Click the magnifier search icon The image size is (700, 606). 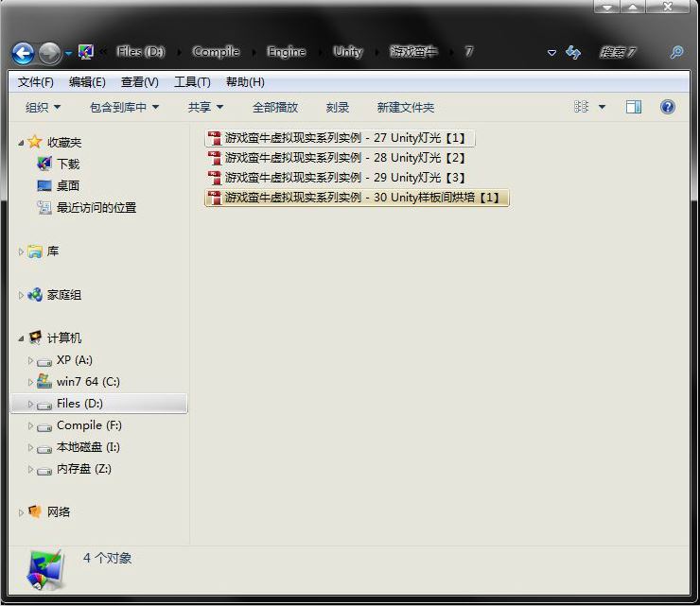point(676,53)
